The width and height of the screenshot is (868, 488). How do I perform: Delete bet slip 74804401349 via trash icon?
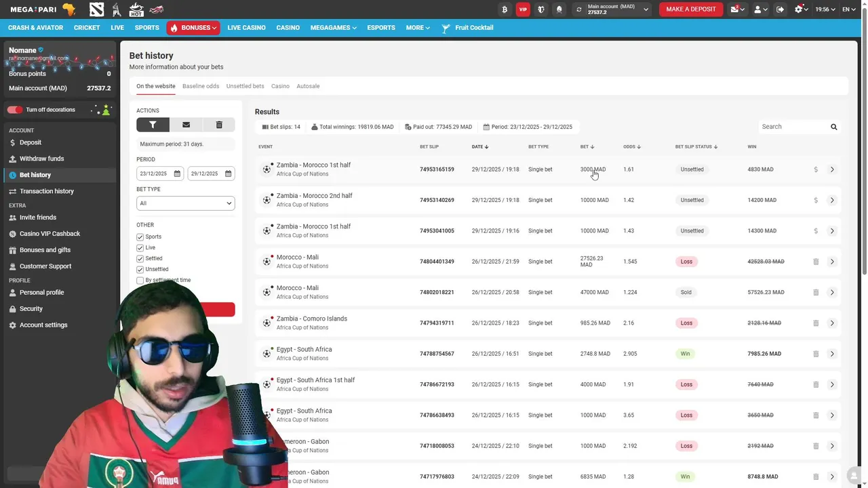tap(816, 262)
